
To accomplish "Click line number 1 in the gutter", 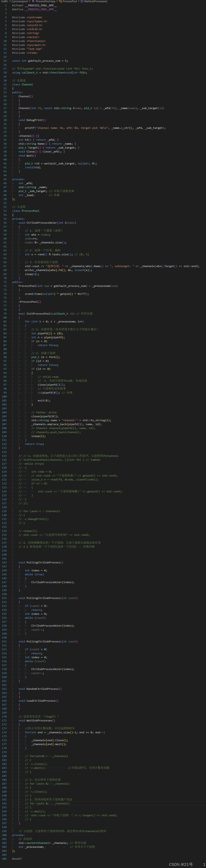I will pyautogui.click(x=6, y=5).
